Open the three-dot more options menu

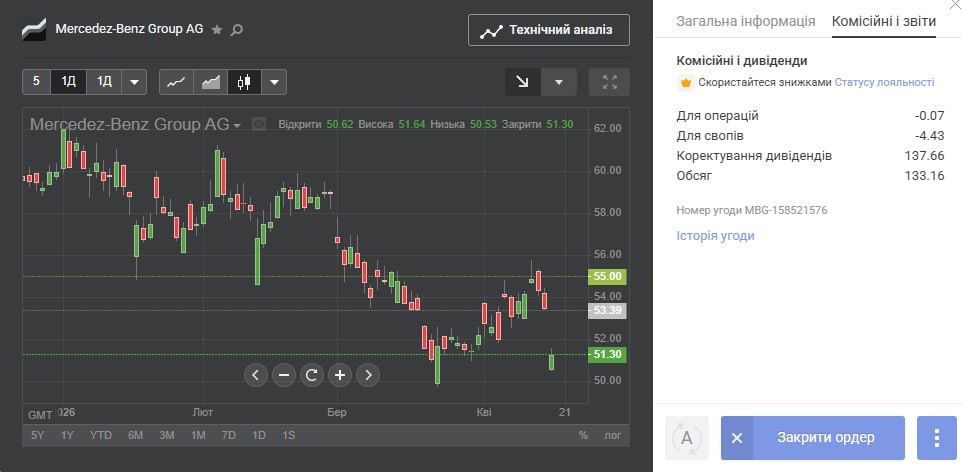[937, 438]
